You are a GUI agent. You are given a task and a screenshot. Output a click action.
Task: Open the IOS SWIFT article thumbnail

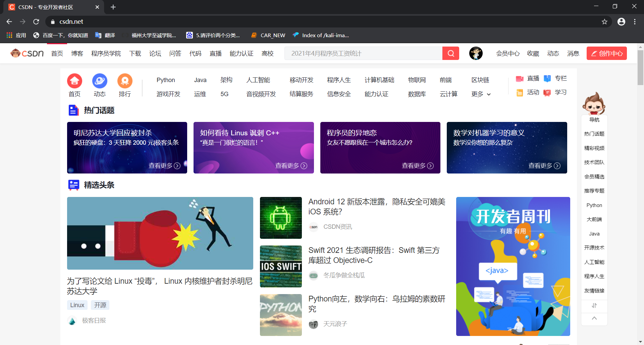pyautogui.click(x=281, y=266)
